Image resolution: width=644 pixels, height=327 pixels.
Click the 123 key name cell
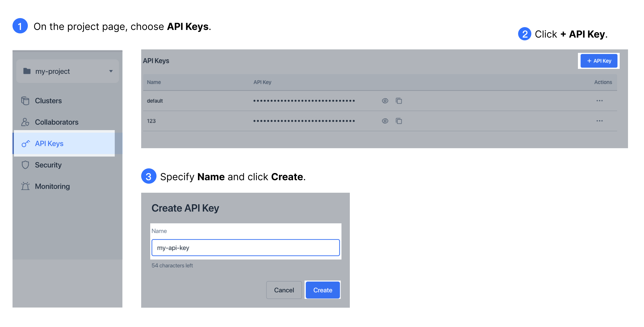click(x=151, y=121)
